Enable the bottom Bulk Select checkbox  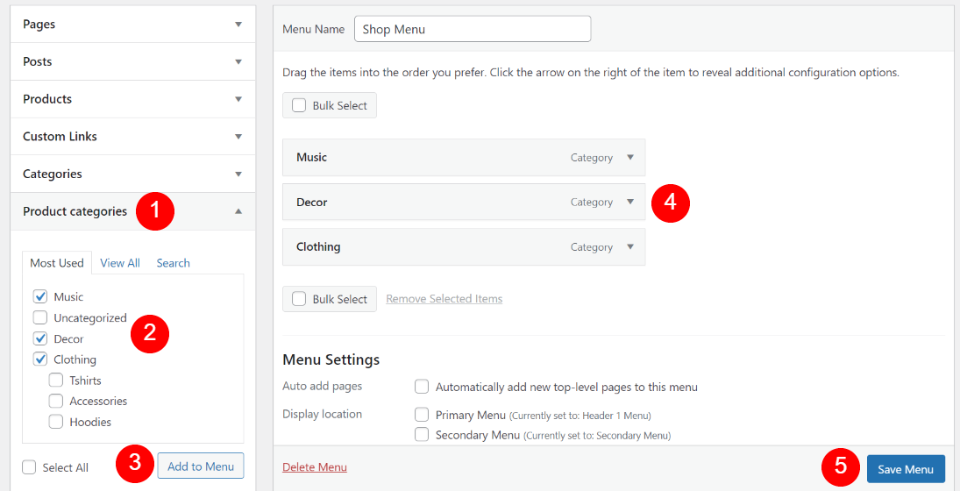(299, 299)
